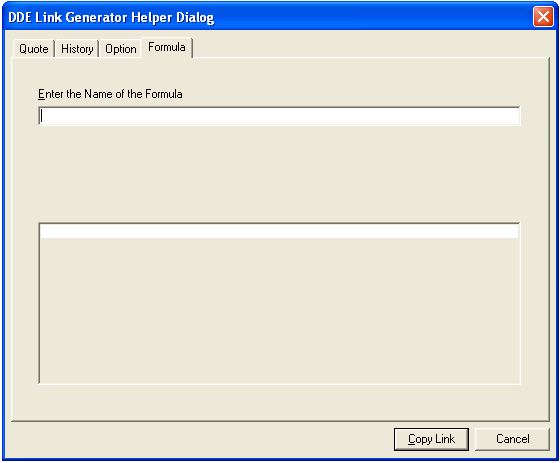Close the dialog with the red X icon

coord(543,17)
